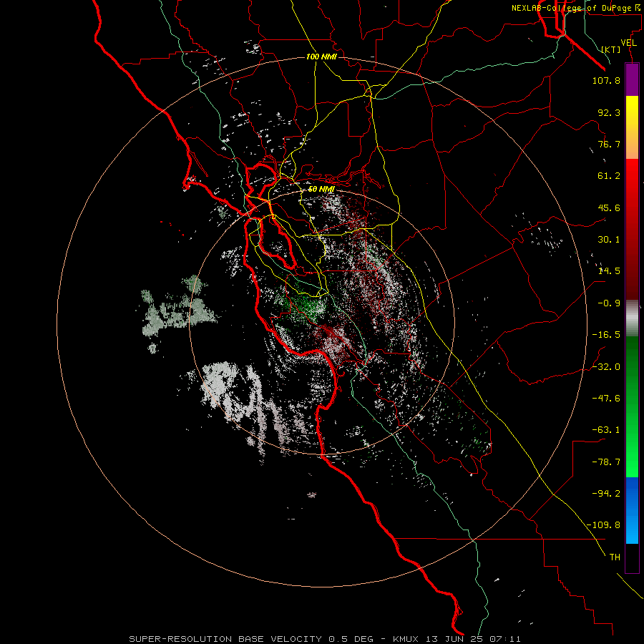Click the bright red segment of color bar
Image resolution: width=644 pixels, height=644 pixels.
point(632,177)
